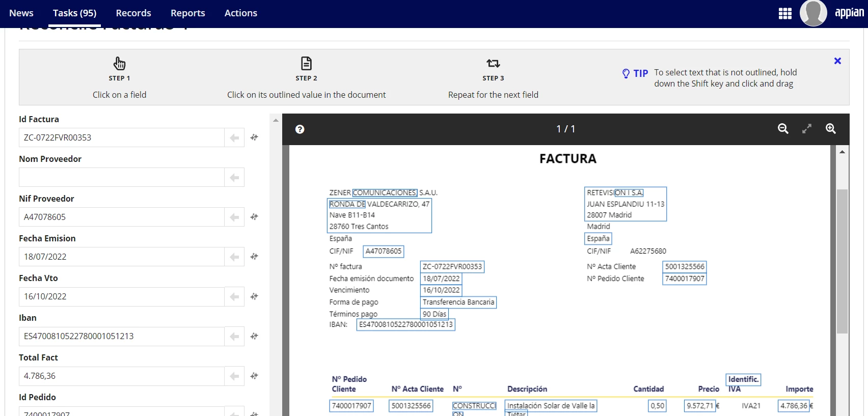Click the document scrollbar up arrow
The height and width of the screenshot is (416, 868).
[843, 152]
